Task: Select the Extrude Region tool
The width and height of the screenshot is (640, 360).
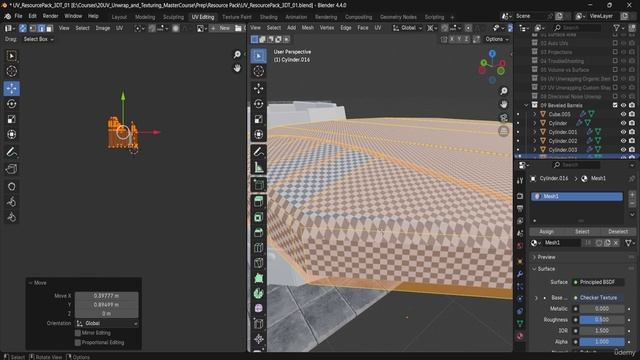Action: [258, 202]
